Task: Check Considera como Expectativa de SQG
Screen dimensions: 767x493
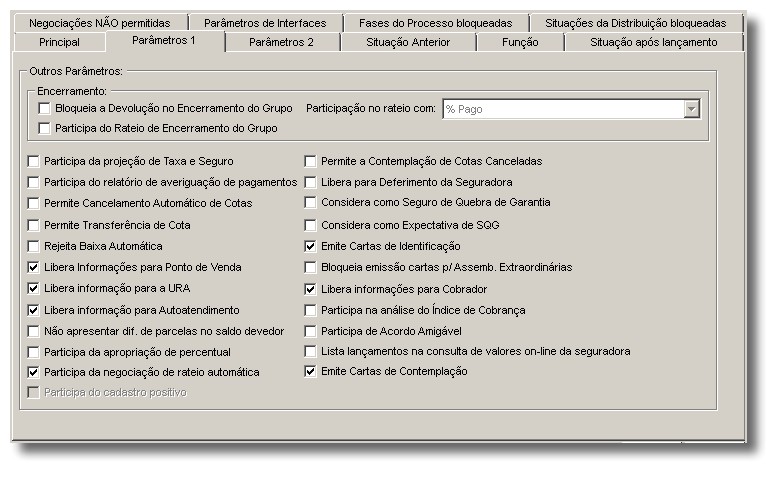Action: point(310,225)
